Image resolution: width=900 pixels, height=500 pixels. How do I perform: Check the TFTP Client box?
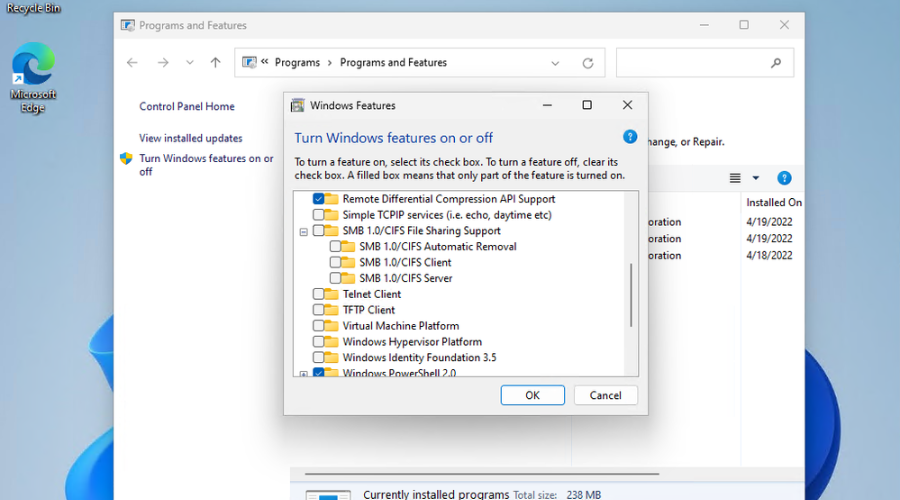point(319,310)
